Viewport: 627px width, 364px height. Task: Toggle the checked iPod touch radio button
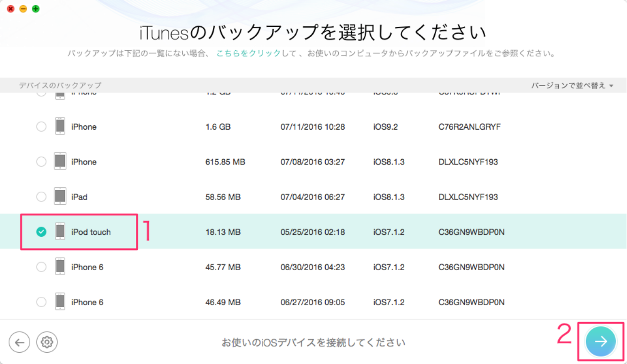click(41, 232)
